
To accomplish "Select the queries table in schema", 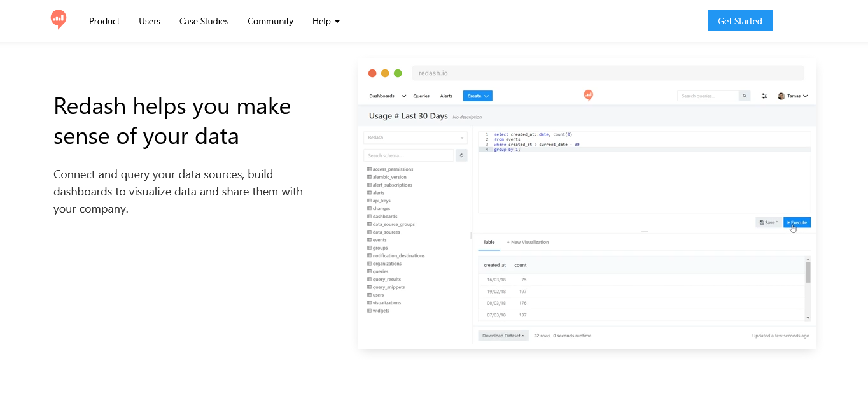I will coord(381,271).
